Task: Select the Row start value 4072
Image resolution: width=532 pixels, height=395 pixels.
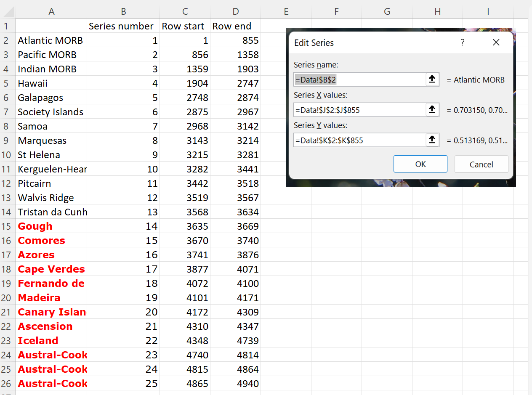Action: pyautogui.click(x=185, y=284)
